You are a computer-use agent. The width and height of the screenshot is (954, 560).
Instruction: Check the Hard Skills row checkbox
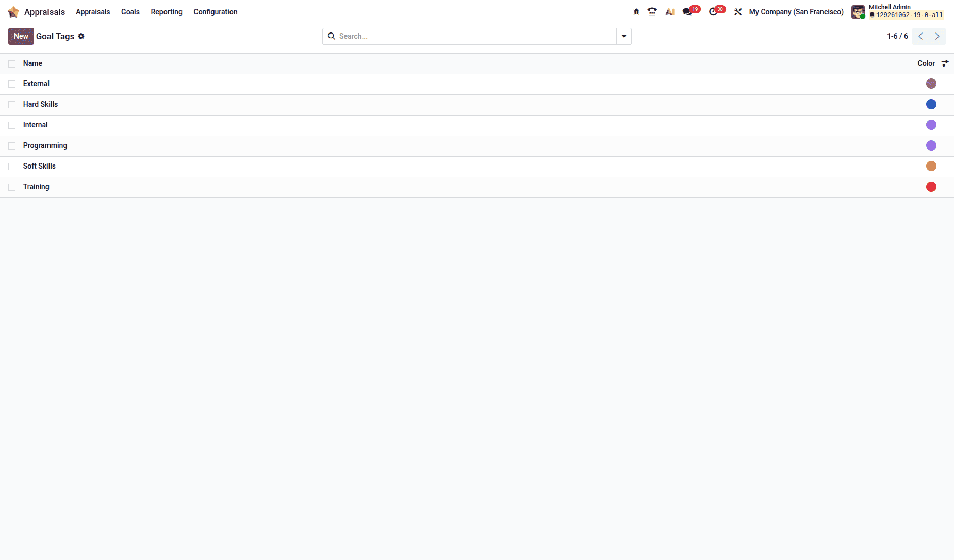[x=12, y=104]
